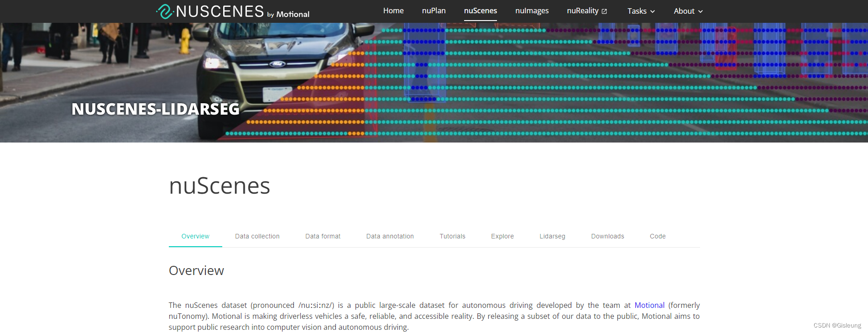Go to the Home page

tap(393, 11)
